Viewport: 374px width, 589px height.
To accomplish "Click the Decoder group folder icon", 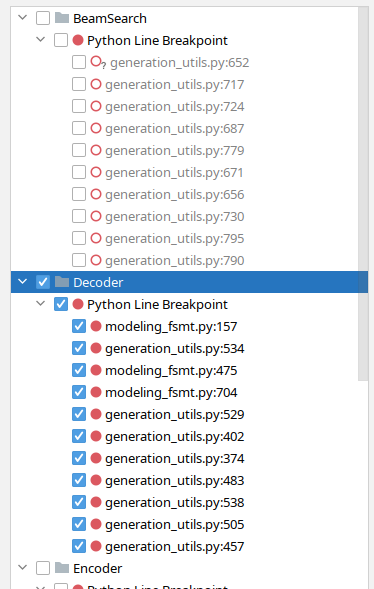I will click(x=62, y=282).
